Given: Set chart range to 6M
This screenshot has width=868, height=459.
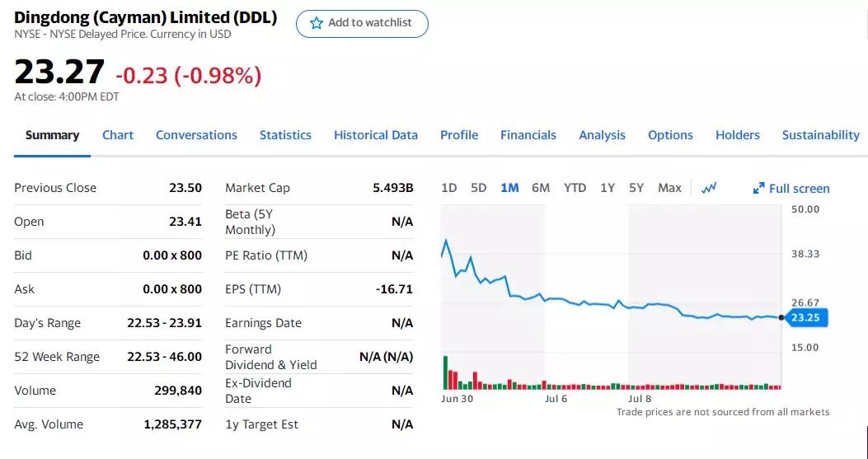Looking at the screenshot, I should 541,188.
